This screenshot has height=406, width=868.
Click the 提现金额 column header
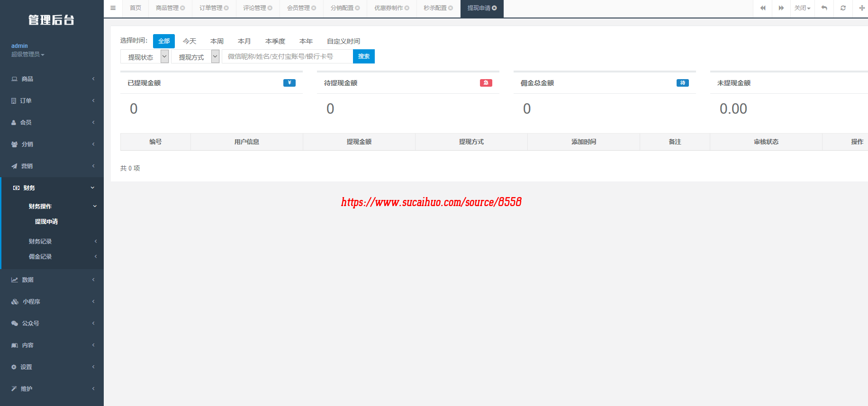click(x=359, y=142)
